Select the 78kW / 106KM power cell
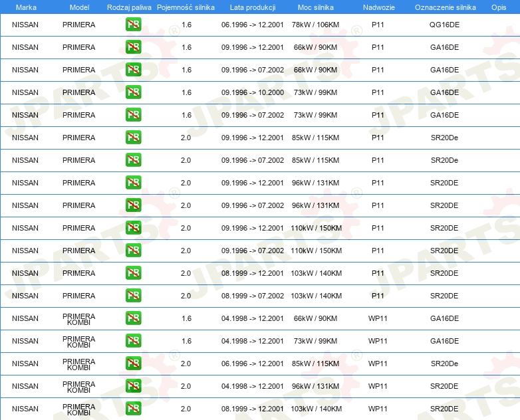The image size is (520, 420). coord(315,25)
